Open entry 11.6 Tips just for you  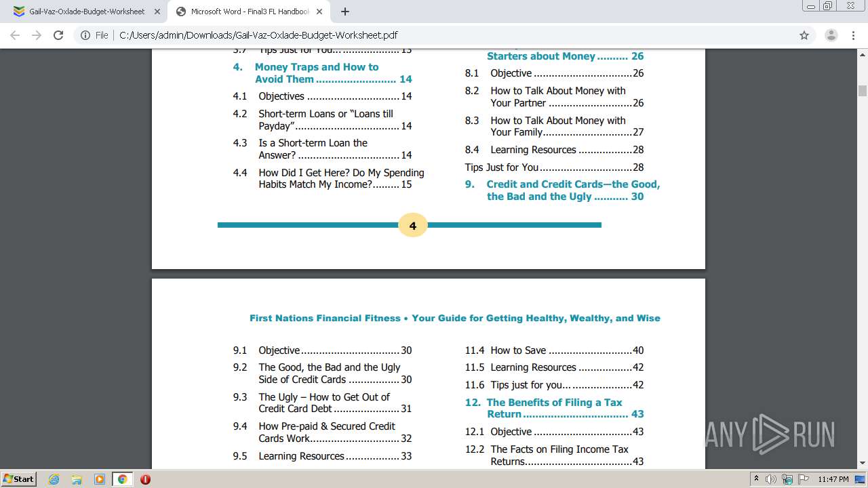tap(554, 385)
